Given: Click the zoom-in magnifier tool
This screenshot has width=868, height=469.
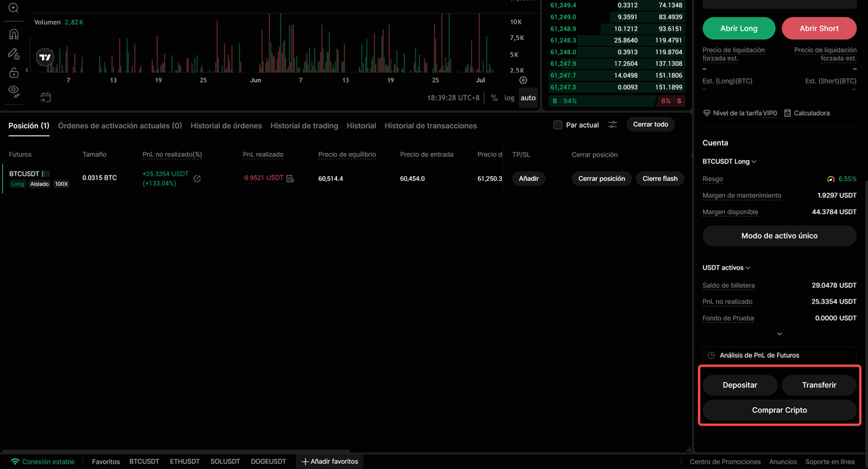Looking at the screenshot, I should pyautogui.click(x=14, y=8).
